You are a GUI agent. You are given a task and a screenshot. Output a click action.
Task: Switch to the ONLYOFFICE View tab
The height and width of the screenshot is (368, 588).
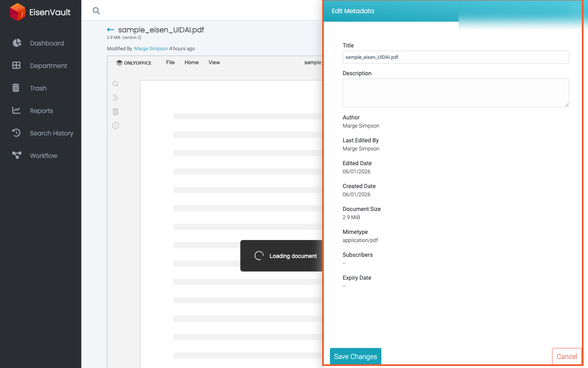(214, 63)
